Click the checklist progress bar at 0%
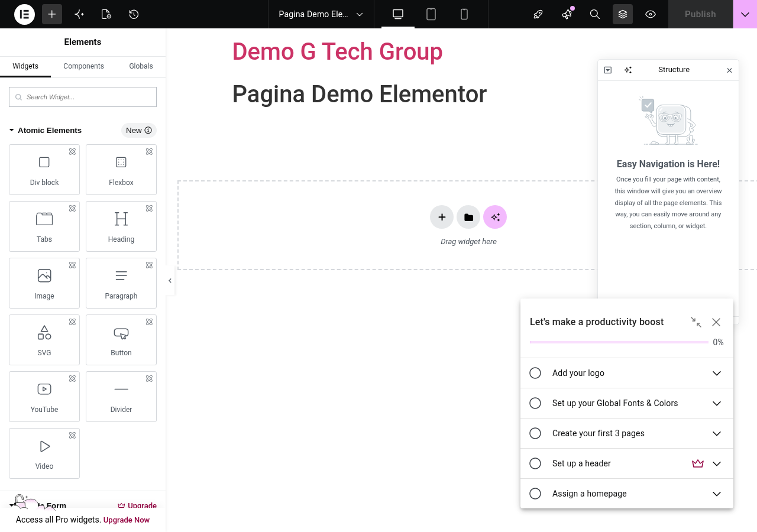 (619, 342)
